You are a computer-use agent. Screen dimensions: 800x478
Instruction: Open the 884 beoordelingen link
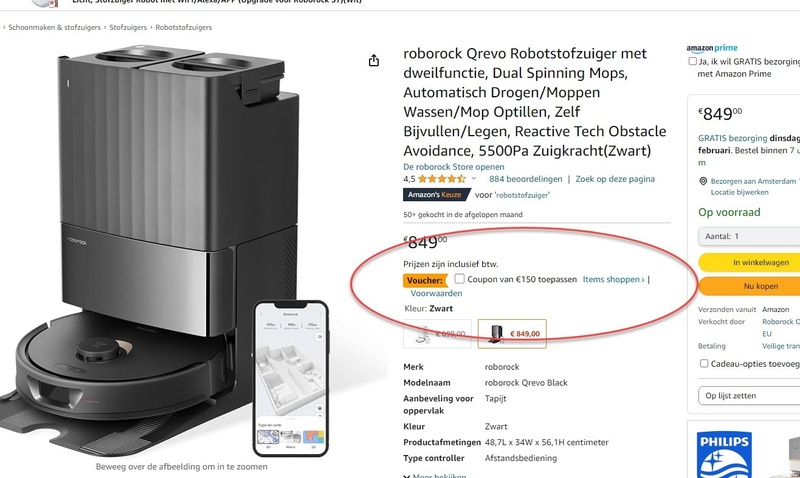526,179
